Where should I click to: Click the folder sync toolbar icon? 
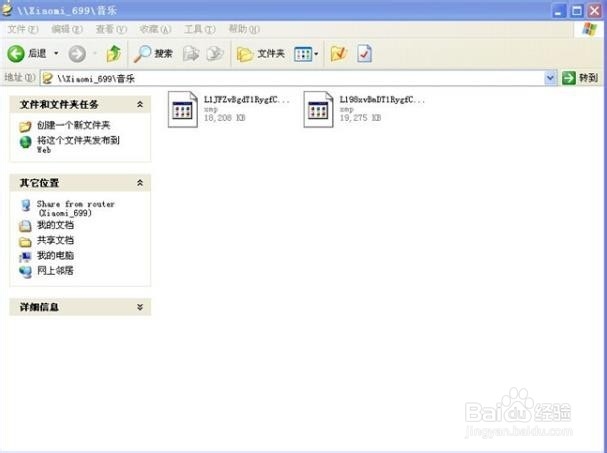338,53
